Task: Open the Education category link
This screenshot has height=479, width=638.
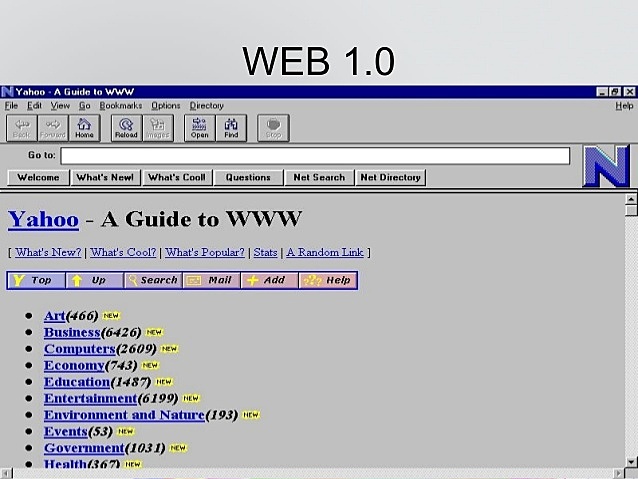Action: (x=77, y=382)
